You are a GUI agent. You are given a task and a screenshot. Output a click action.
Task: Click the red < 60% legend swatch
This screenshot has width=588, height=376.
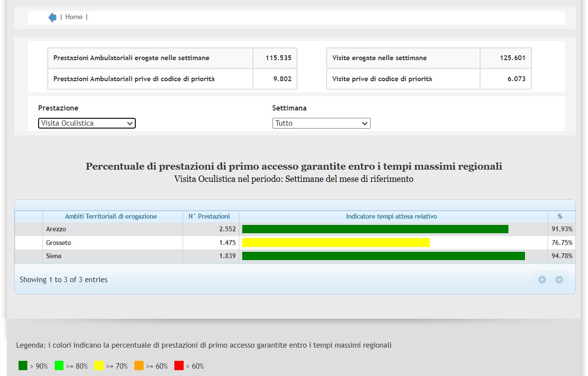click(x=179, y=365)
